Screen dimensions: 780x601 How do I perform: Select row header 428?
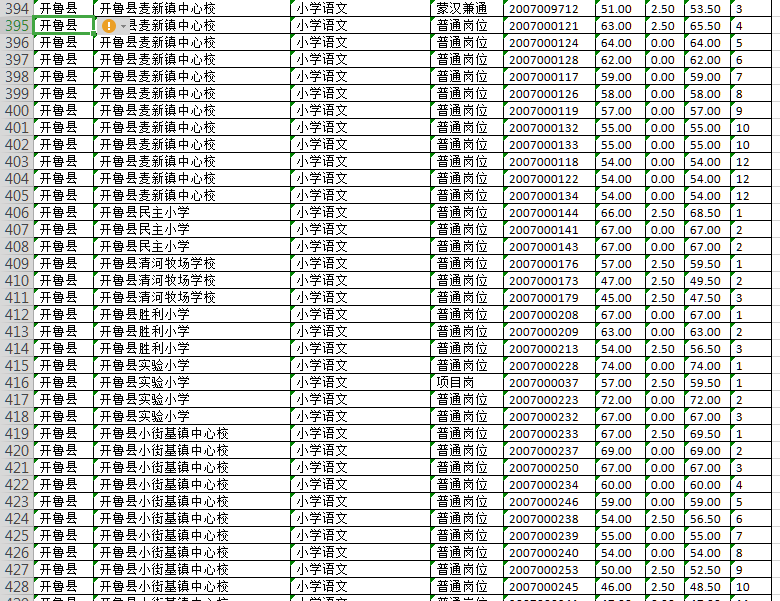[x=16, y=586]
